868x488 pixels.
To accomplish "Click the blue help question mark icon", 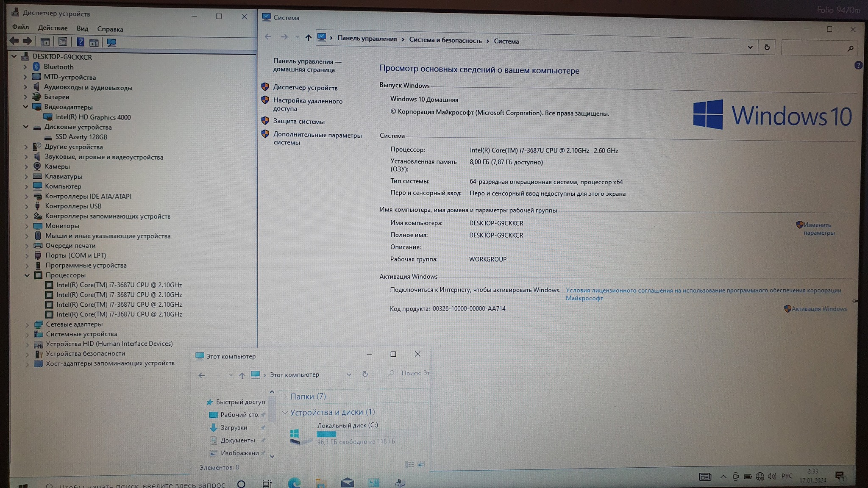I will [858, 65].
